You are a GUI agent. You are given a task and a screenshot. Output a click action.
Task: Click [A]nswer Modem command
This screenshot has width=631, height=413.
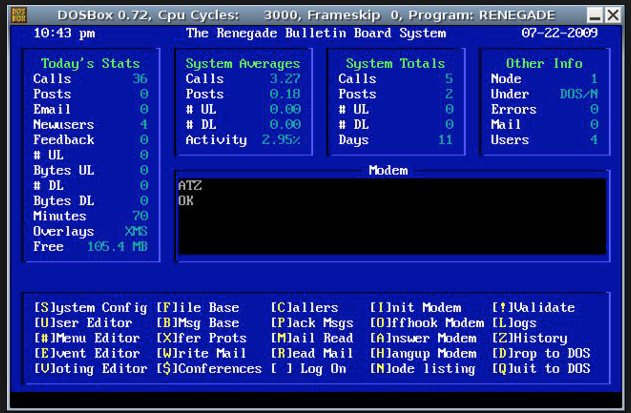coord(423,338)
